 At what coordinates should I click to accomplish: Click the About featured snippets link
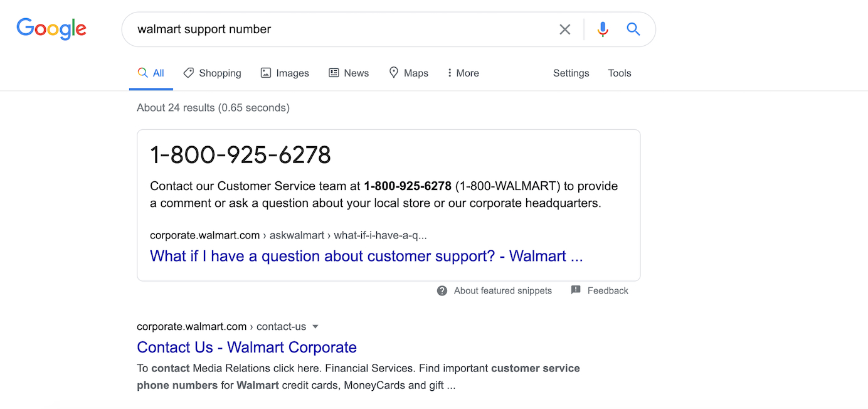point(503,290)
